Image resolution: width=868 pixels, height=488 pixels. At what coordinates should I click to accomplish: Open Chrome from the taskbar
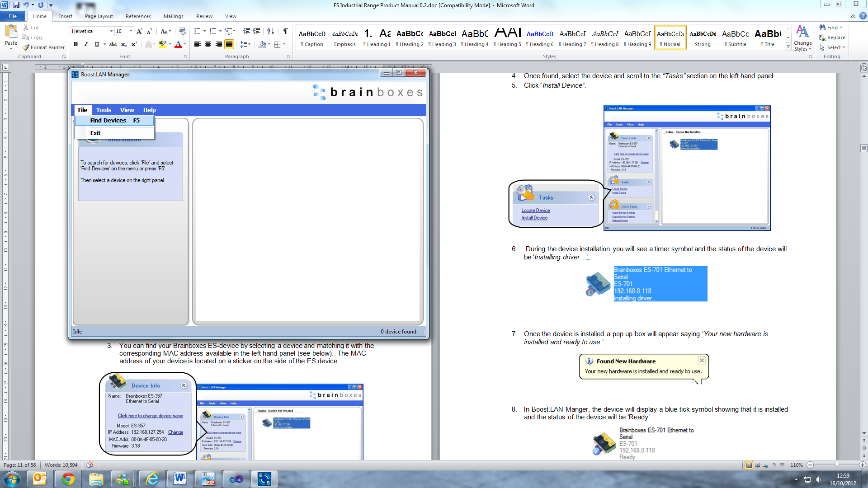[68, 479]
